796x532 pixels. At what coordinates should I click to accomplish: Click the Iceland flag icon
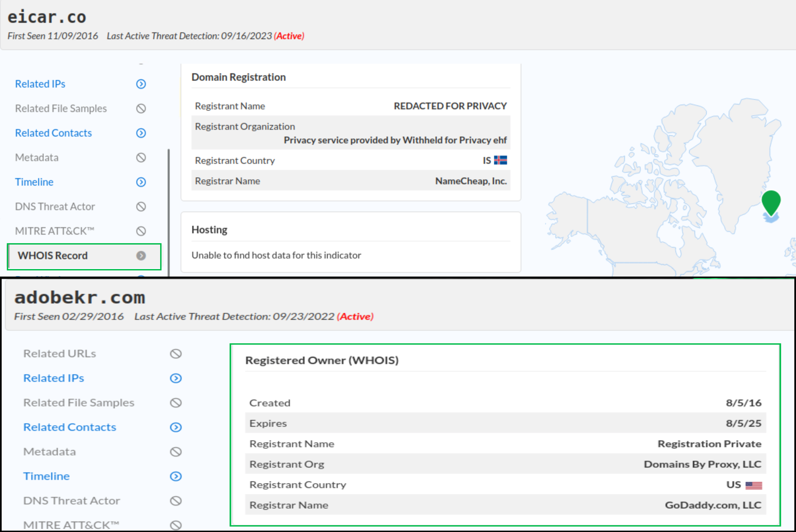(x=501, y=160)
